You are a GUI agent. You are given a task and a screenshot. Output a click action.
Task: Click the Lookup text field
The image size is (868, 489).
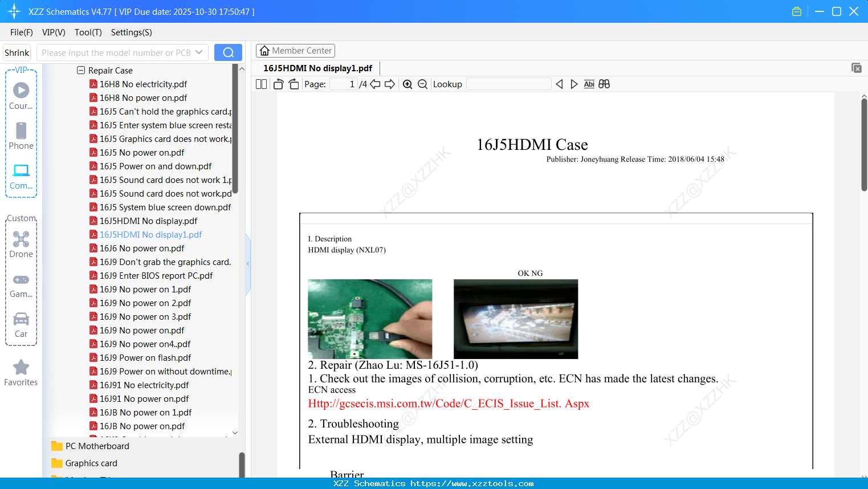tap(509, 84)
